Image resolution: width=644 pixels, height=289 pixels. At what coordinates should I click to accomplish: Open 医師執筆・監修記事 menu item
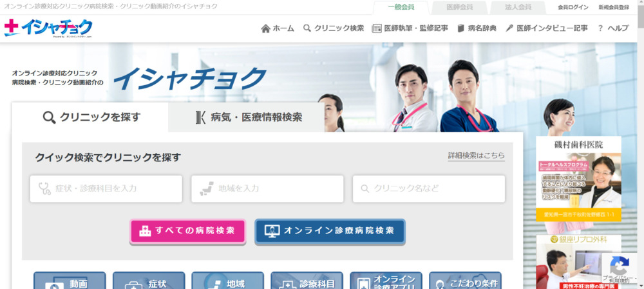pyautogui.click(x=410, y=28)
